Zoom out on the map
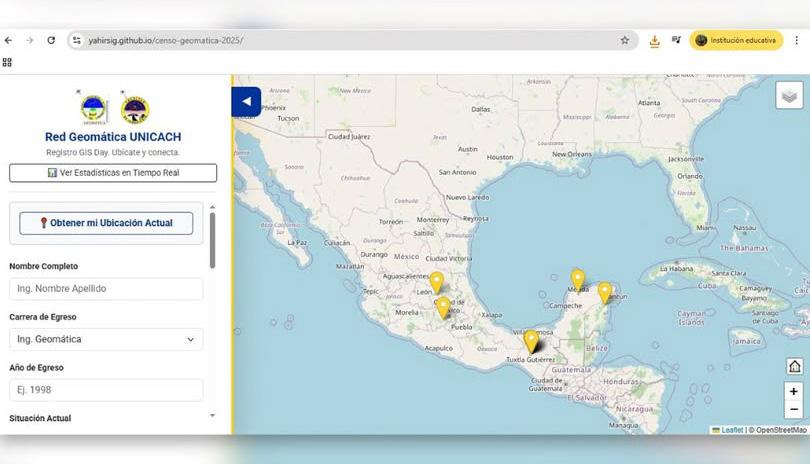The width and height of the screenshot is (810, 464). pos(793,410)
